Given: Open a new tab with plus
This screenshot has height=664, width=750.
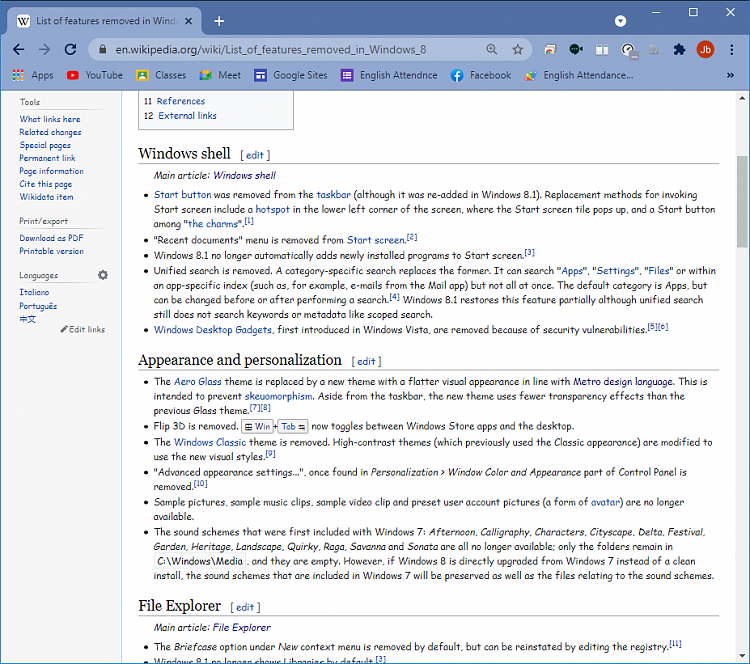Looking at the screenshot, I should point(219,21).
